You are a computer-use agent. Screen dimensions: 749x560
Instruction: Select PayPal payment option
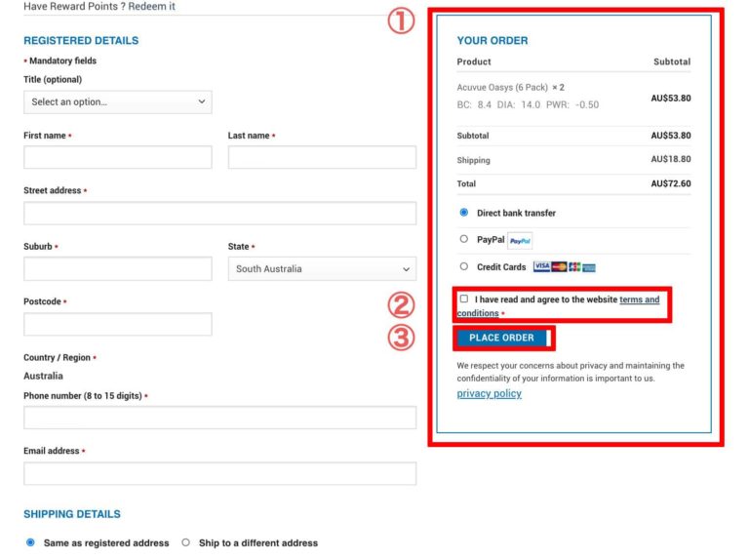click(464, 239)
